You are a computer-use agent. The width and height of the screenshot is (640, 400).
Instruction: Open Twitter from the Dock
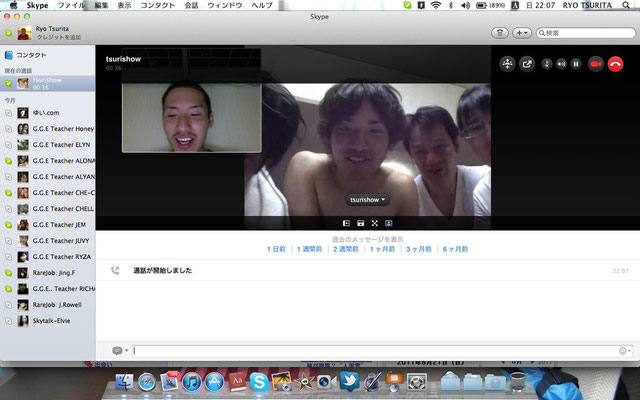click(349, 382)
